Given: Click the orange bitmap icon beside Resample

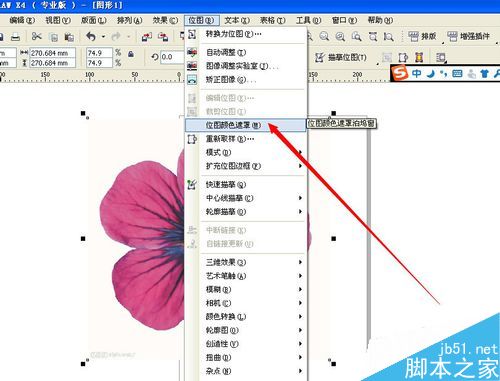Looking at the screenshot, I should [x=419, y=57].
